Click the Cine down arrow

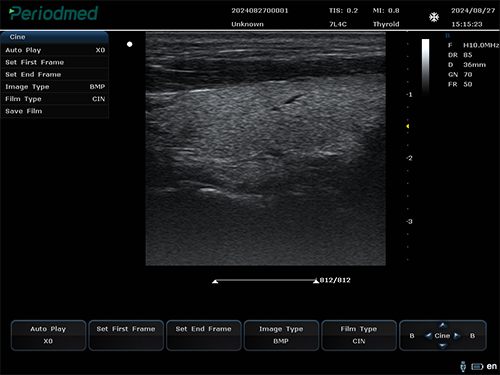point(443,346)
